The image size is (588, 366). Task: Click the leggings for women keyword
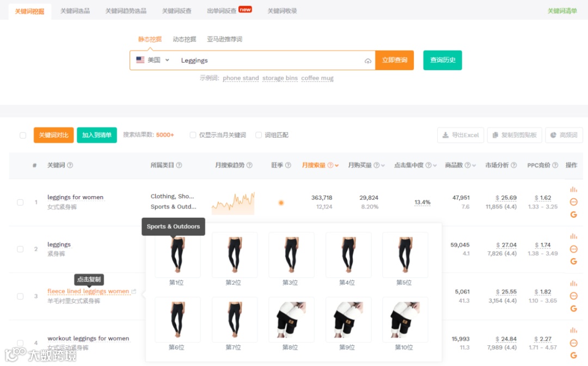[75, 197]
